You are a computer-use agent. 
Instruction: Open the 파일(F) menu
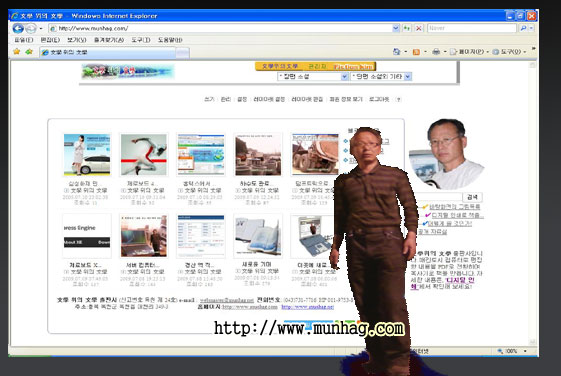[x=24, y=40]
